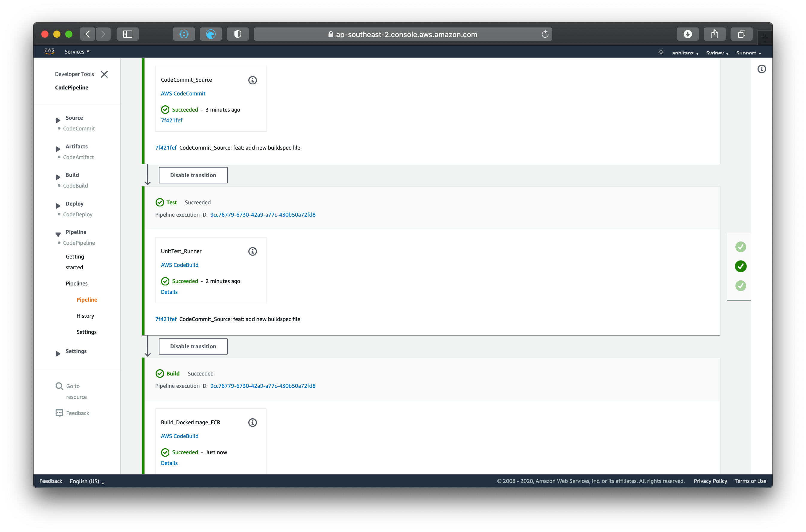The width and height of the screenshot is (806, 532).
Task: Open pipeline History
Action: click(85, 316)
